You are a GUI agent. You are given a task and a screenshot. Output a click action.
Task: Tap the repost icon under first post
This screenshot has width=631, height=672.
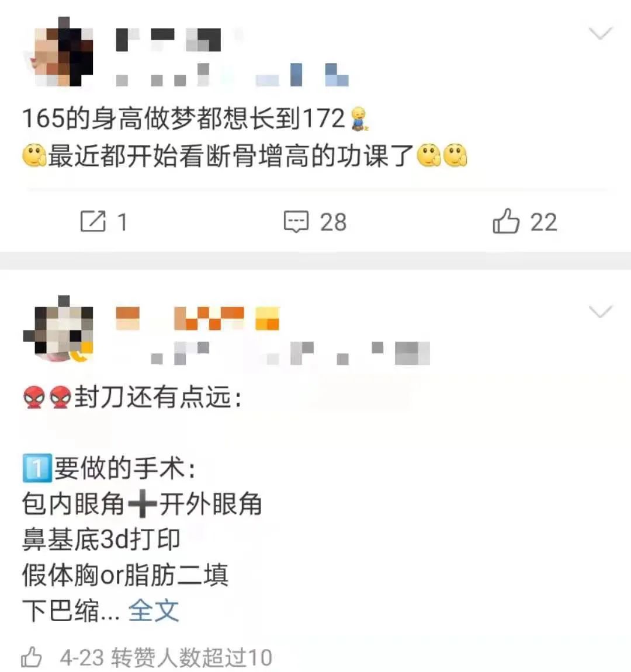[93, 222]
